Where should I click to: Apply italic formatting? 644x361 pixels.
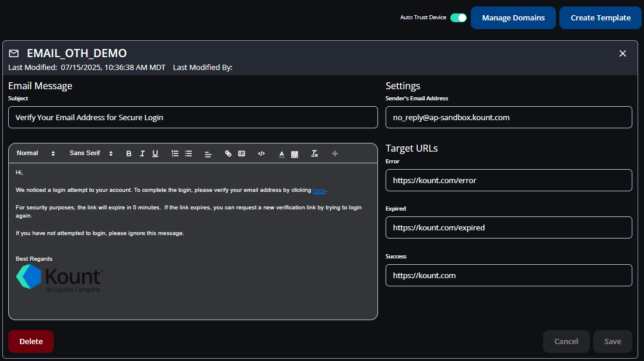pos(142,153)
